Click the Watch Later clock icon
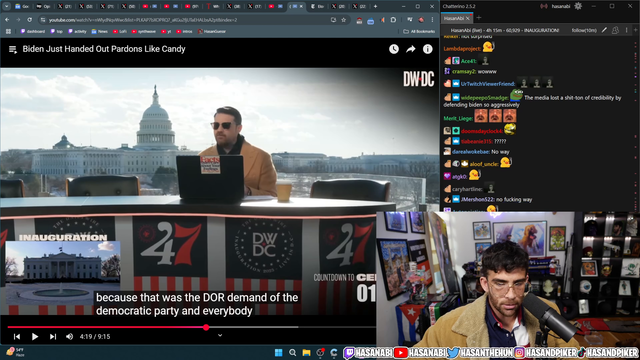 click(393, 49)
